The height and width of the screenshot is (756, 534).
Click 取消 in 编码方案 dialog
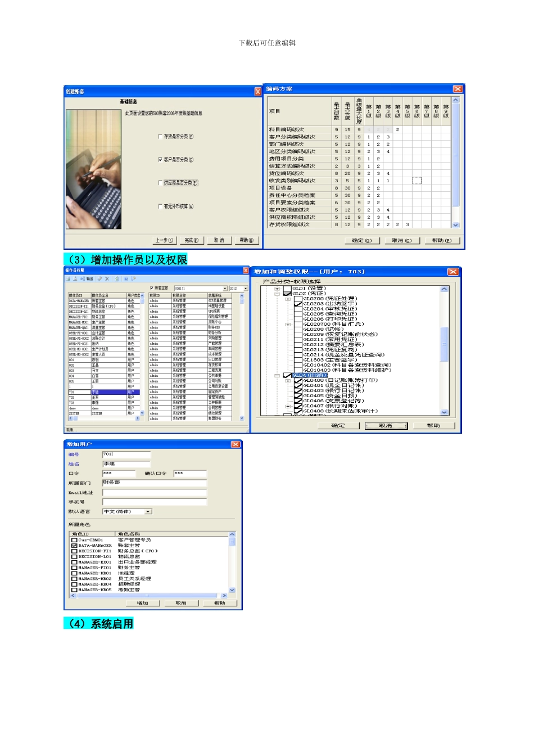(401, 241)
